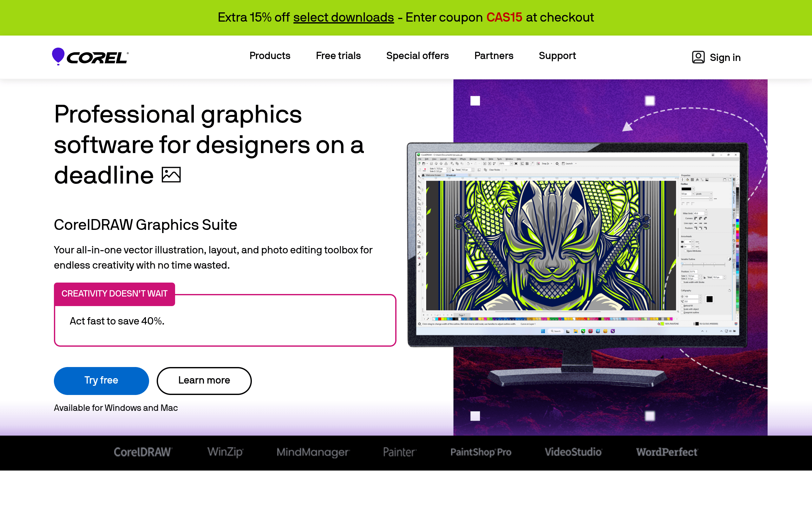Image resolution: width=812 pixels, height=508 pixels.
Task: Click the picture icon after 'deadline'
Action: click(171, 175)
